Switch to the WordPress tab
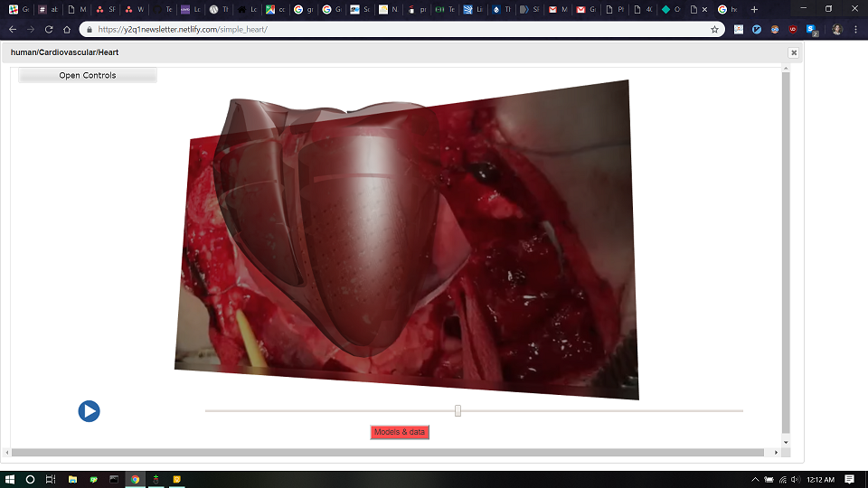The image size is (868, 488). coord(218,9)
